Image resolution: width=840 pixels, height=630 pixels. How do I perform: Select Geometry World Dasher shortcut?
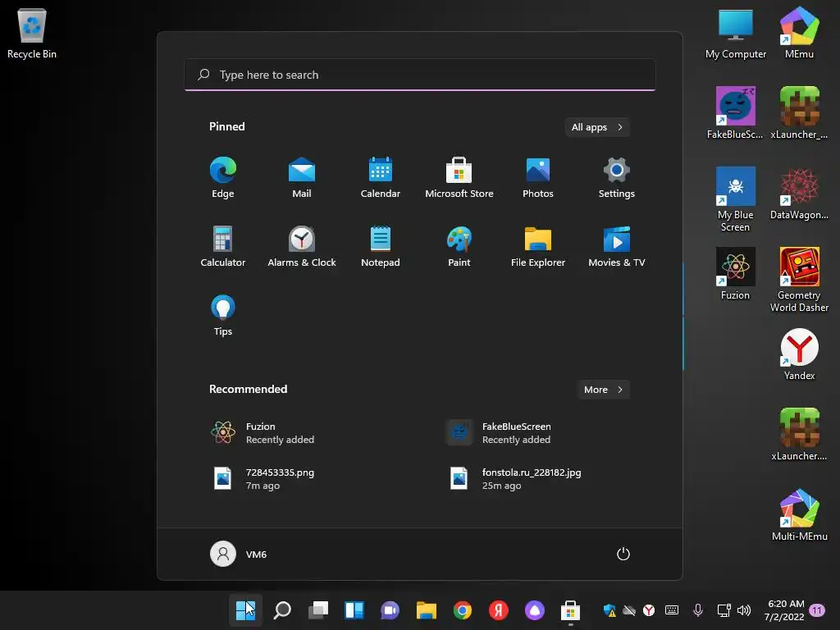pos(799,280)
